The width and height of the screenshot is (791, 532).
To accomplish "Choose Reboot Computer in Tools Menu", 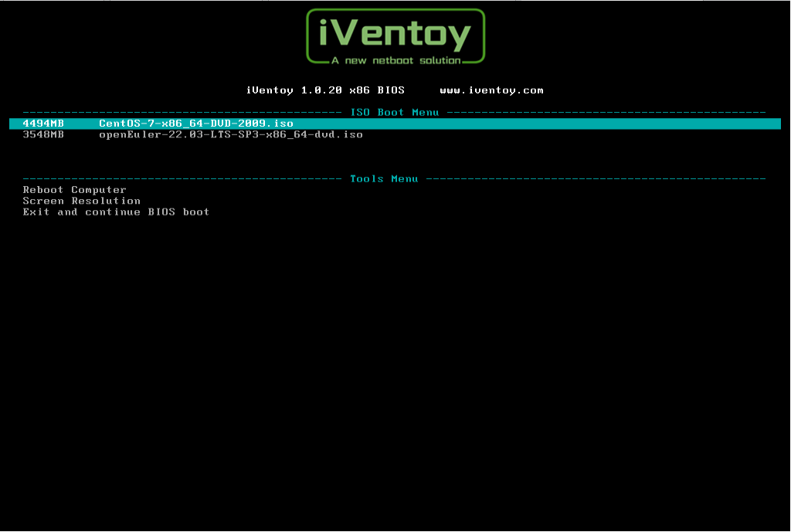I will tap(75, 190).
